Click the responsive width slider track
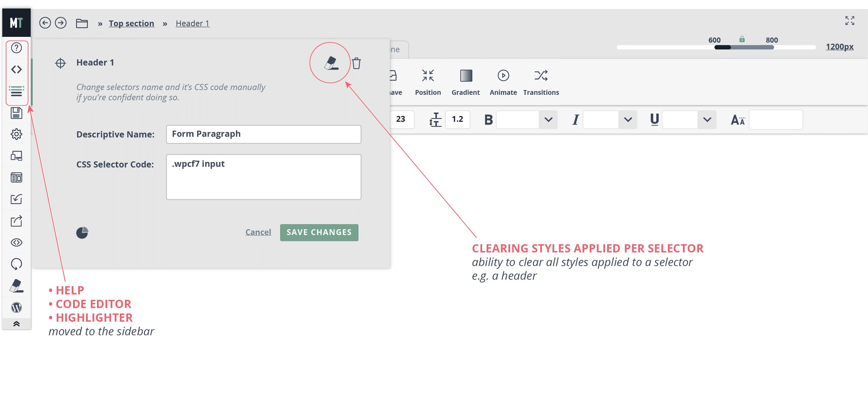 point(716,47)
